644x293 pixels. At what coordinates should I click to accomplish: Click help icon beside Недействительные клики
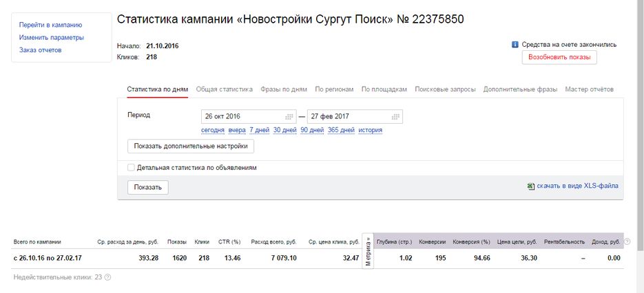click(x=107, y=278)
